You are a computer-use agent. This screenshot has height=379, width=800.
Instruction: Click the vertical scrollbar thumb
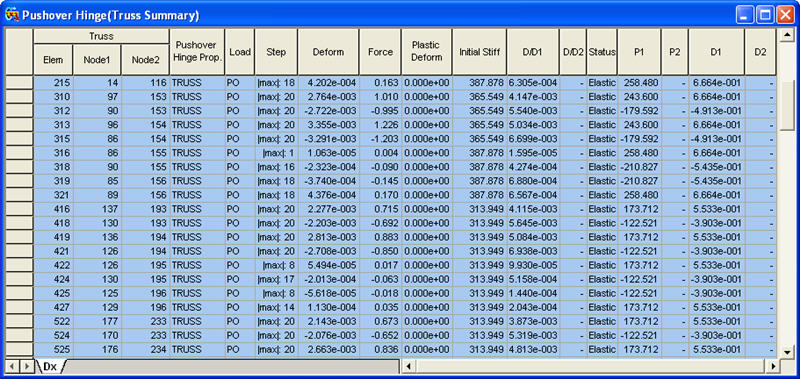coord(788,106)
